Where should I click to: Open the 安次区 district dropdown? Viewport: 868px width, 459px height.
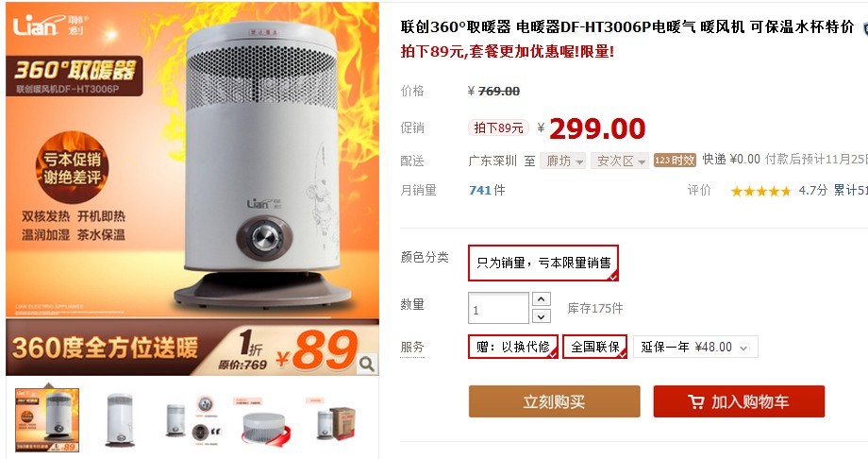pyautogui.click(x=620, y=161)
